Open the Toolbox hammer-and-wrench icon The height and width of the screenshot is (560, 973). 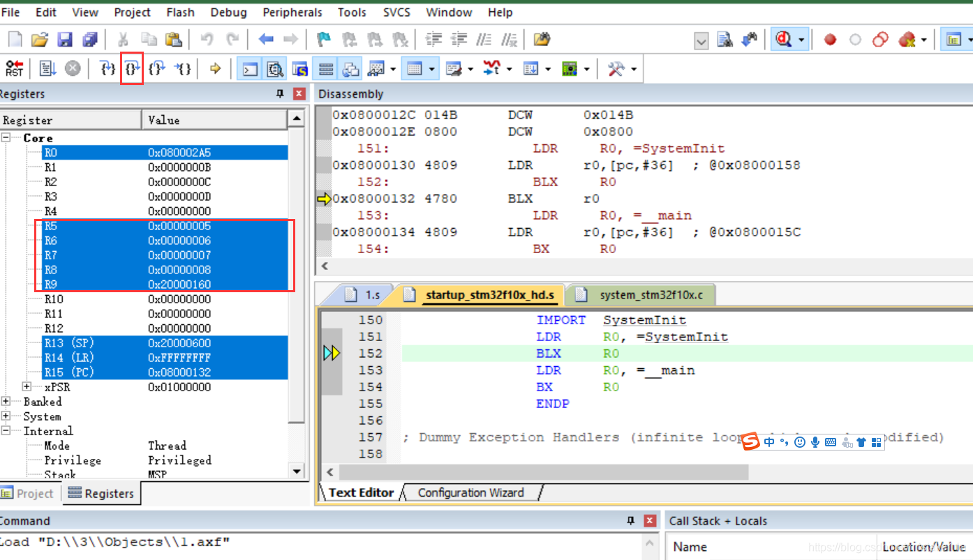616,69
